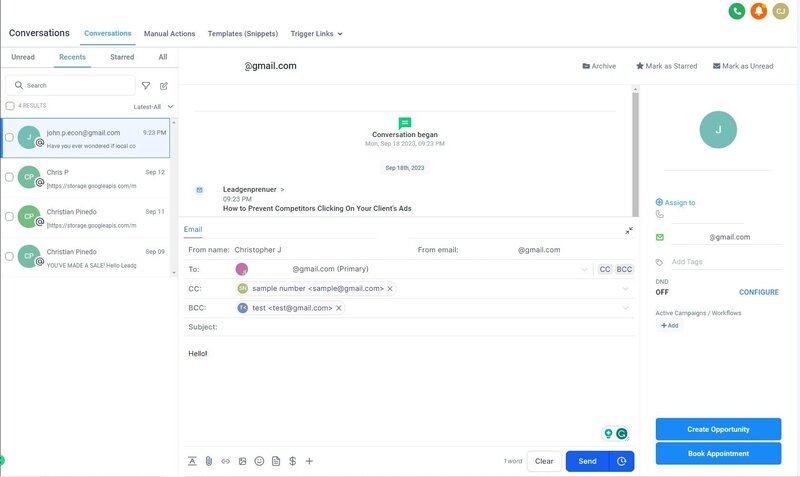Screen dimensions: 800x477
Task: Archive the conversation
Action: point(599,66)
